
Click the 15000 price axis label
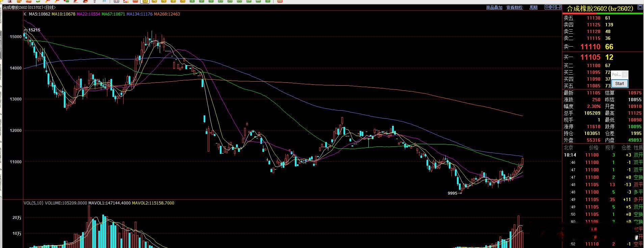(x=16, y=37)
